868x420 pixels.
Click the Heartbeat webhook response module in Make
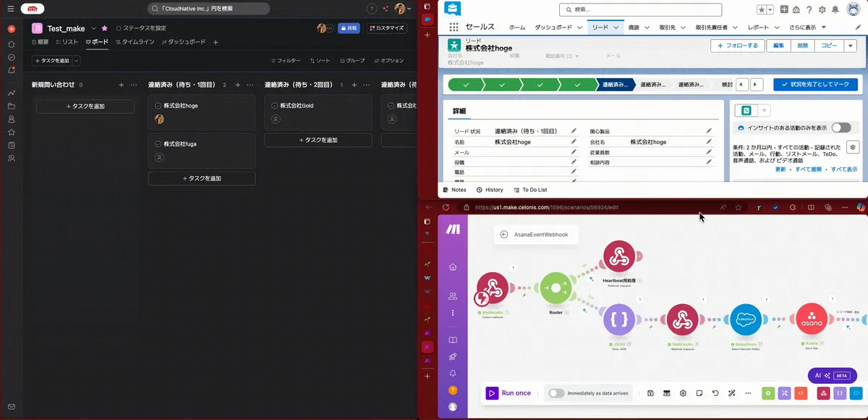pyautogui.click(x=618, y=256)
